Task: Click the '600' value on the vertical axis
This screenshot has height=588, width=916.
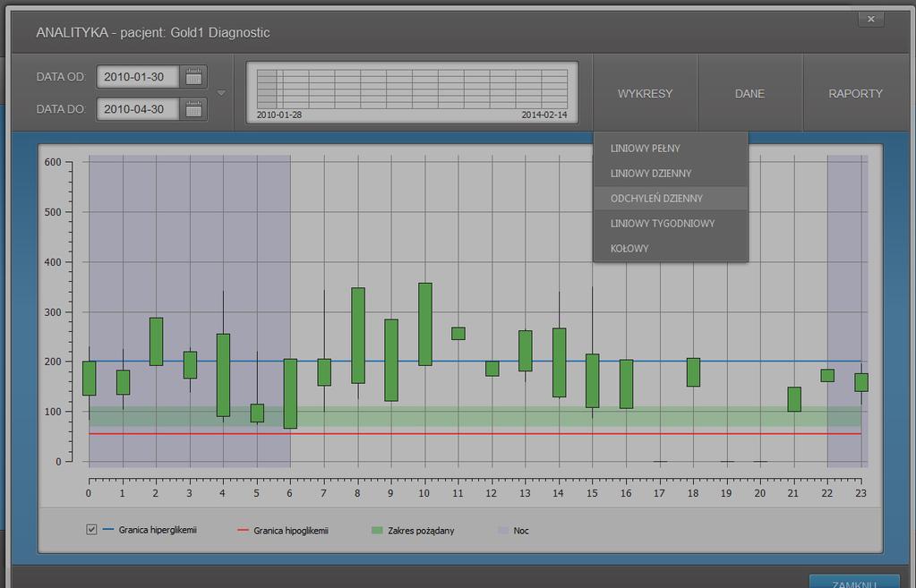Action: coord(53,162)
